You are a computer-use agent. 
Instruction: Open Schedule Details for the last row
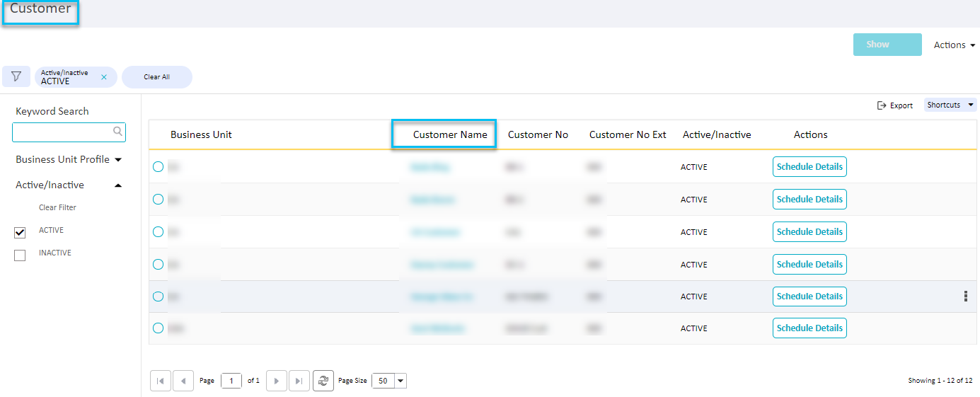809,328
